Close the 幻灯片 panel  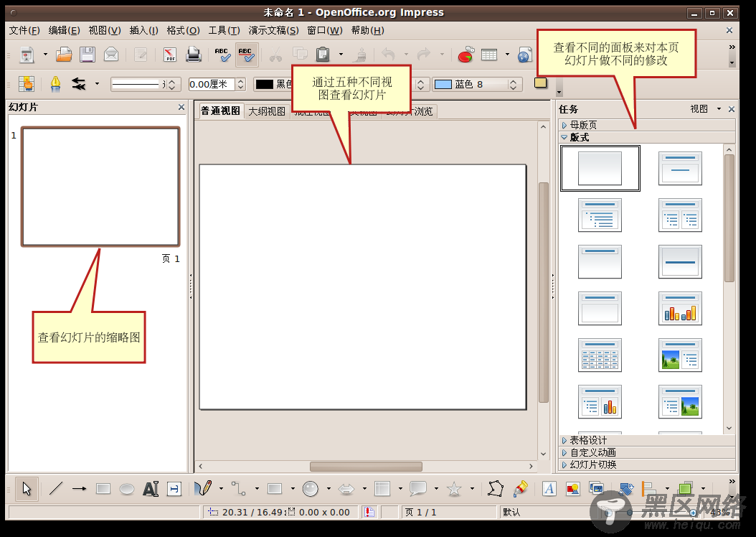181,107
